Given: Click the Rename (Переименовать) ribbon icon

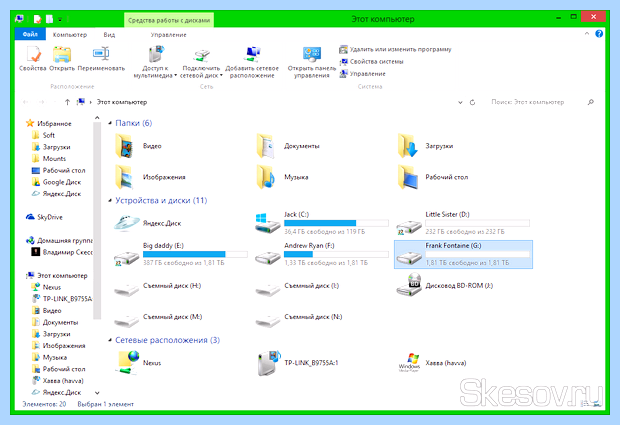Looking at the screenshot, I should click(101, 59).
